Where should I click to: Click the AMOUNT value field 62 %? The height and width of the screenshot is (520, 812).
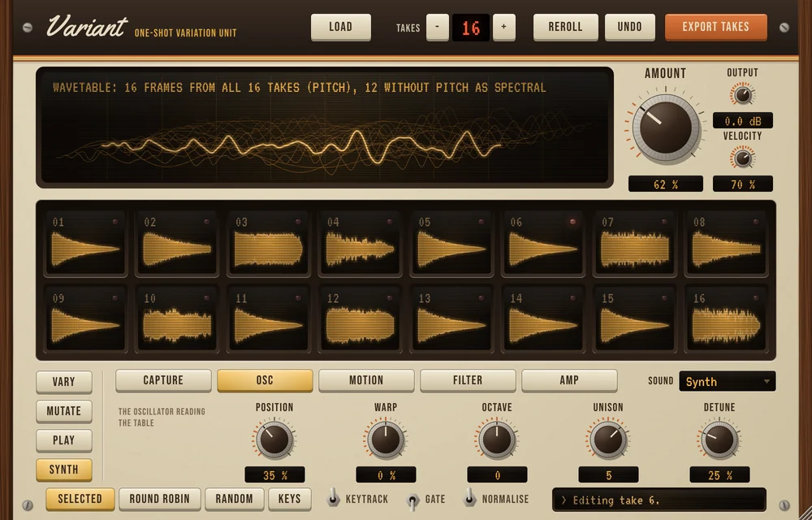click(x=666, y=184)
